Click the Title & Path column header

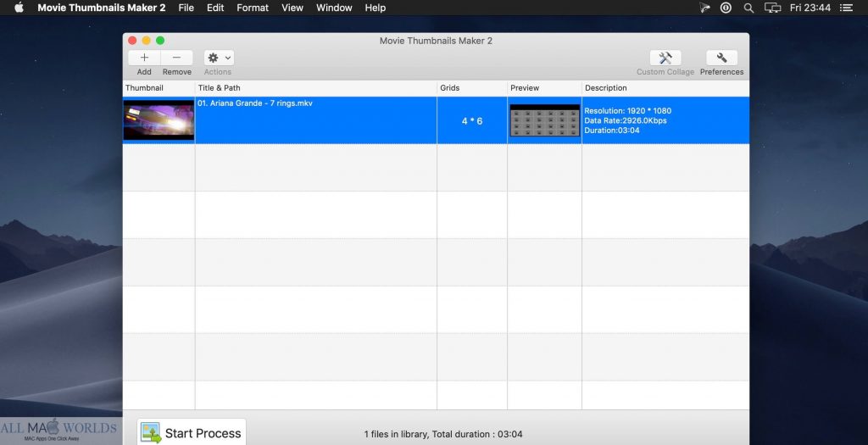220,88
